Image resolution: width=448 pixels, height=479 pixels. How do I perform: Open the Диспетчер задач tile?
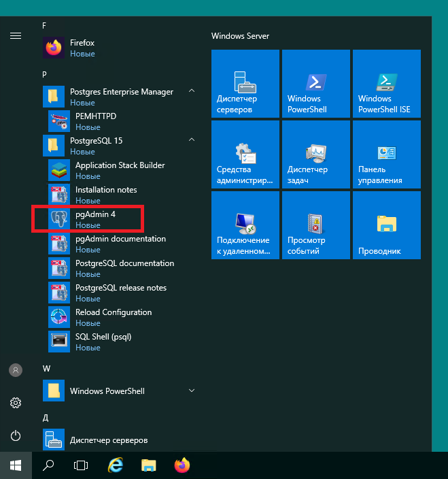click(x=316, y=154)
